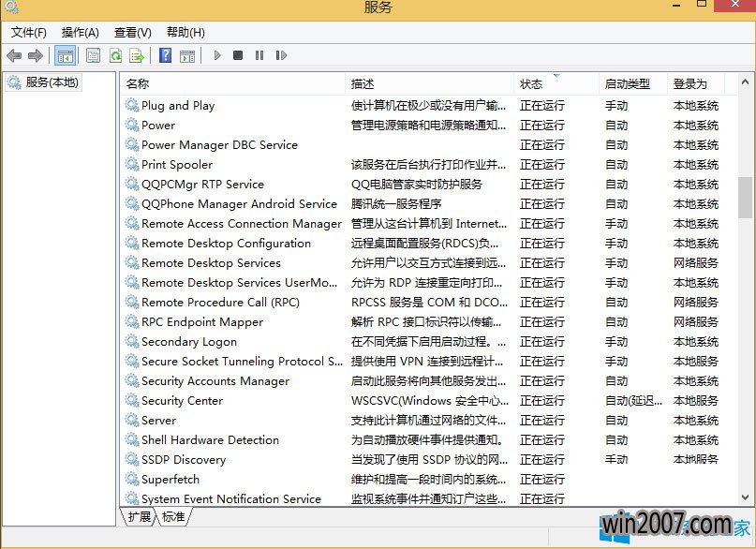756x549 pixels.
Task: Click the gear icon beside Remote Desktop Configuration
Action: point(132,243)
